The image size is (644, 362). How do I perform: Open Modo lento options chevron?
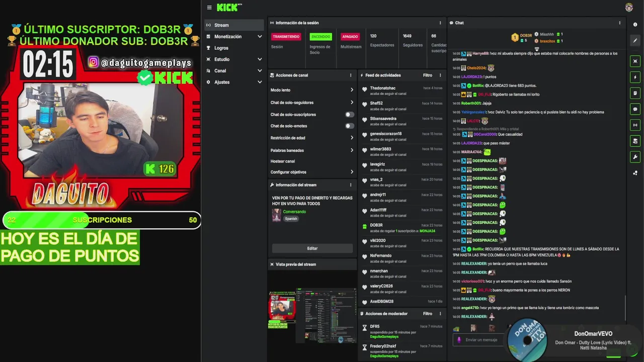point(352,90)
